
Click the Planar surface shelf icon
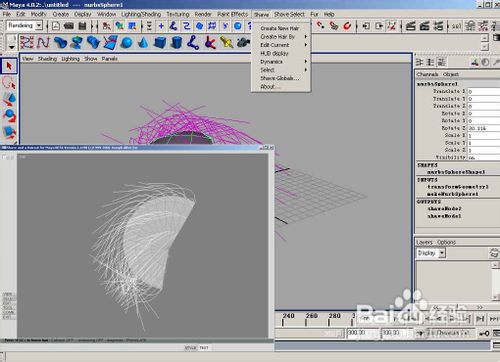pos(110,43)
